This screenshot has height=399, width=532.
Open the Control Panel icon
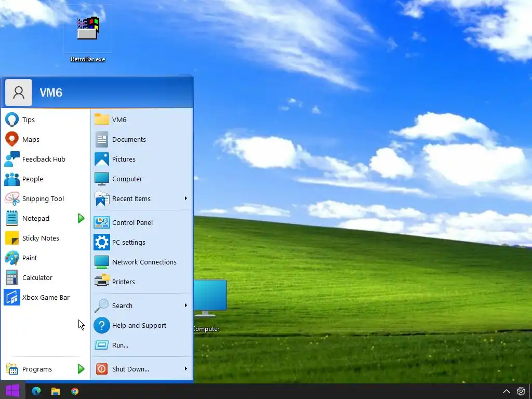point(101,222)
